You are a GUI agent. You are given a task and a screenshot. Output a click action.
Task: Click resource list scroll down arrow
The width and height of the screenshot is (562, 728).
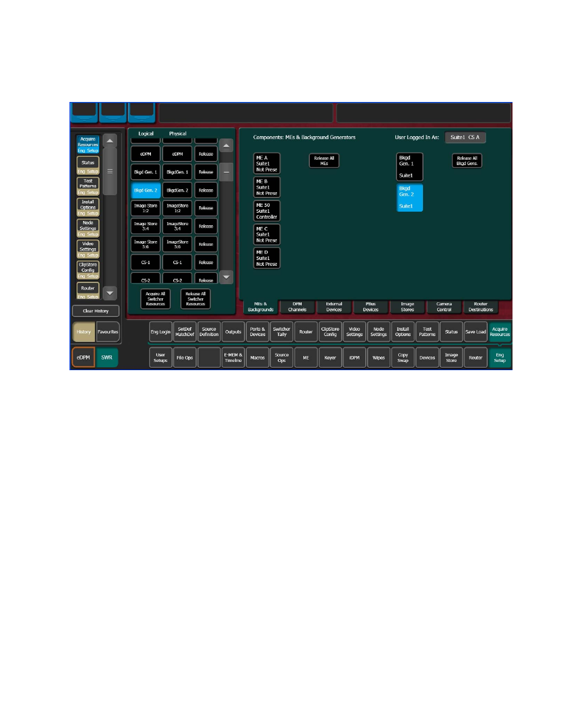coord(226,277)
